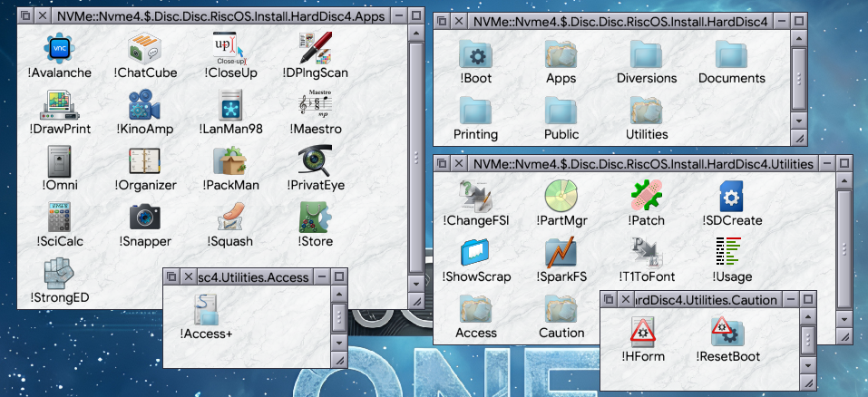This screenshot has width=868, height=397.
Task: Open the !DrawPrint application
Action: pos(59,104)
